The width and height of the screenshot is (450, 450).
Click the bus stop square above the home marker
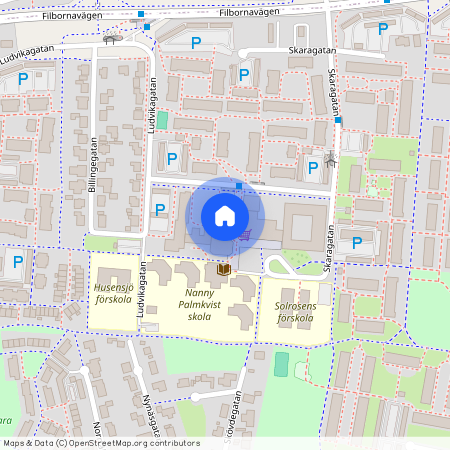pyautogui.click(x=239, y=186)
